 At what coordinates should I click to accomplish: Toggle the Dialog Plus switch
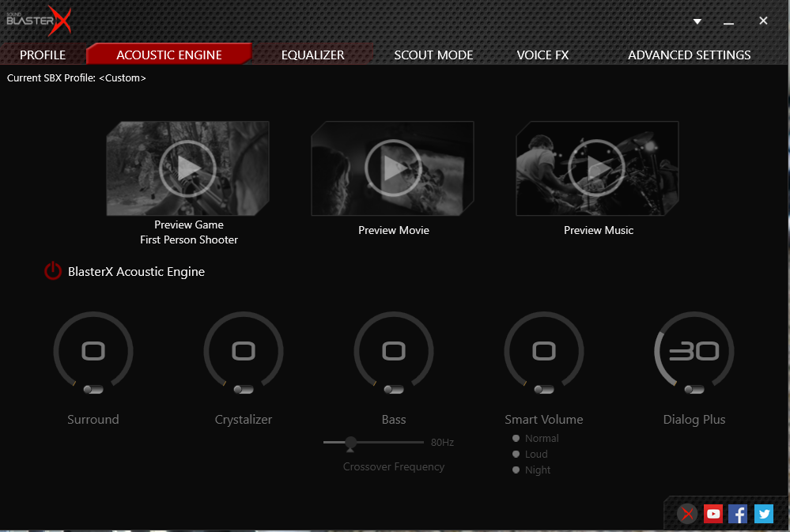coord(694,389)
